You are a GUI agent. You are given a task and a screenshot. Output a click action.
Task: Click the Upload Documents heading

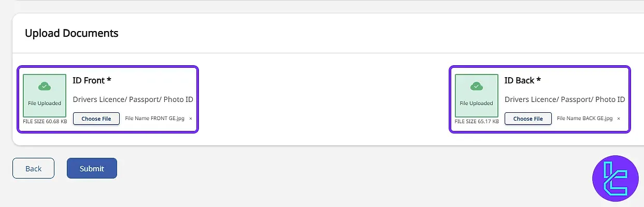tap(71, 33)
